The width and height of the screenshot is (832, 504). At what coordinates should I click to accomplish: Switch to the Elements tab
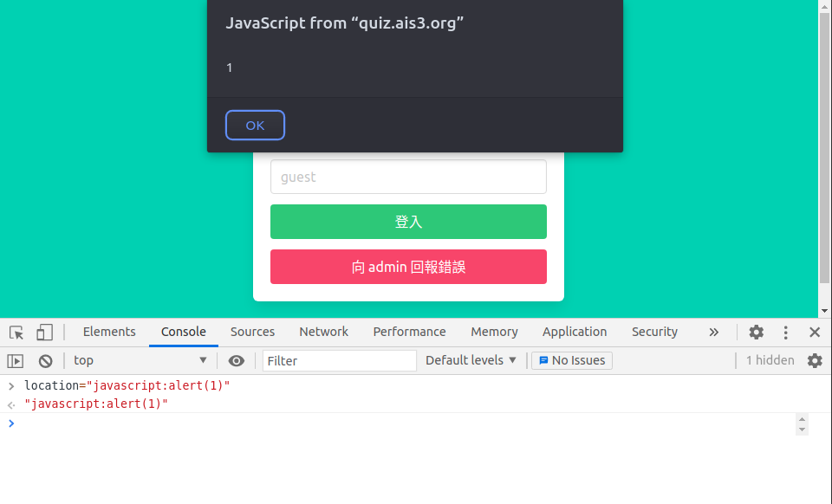(109, 333)
